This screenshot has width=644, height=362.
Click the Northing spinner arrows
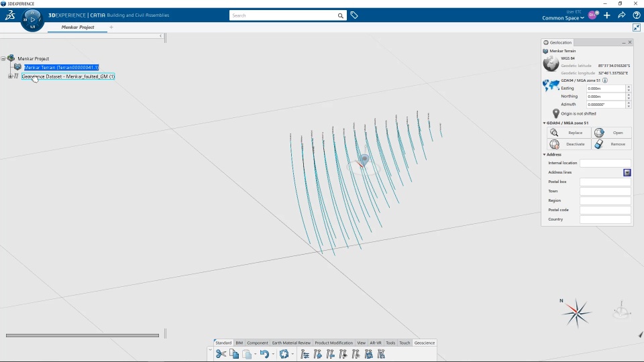629,97
